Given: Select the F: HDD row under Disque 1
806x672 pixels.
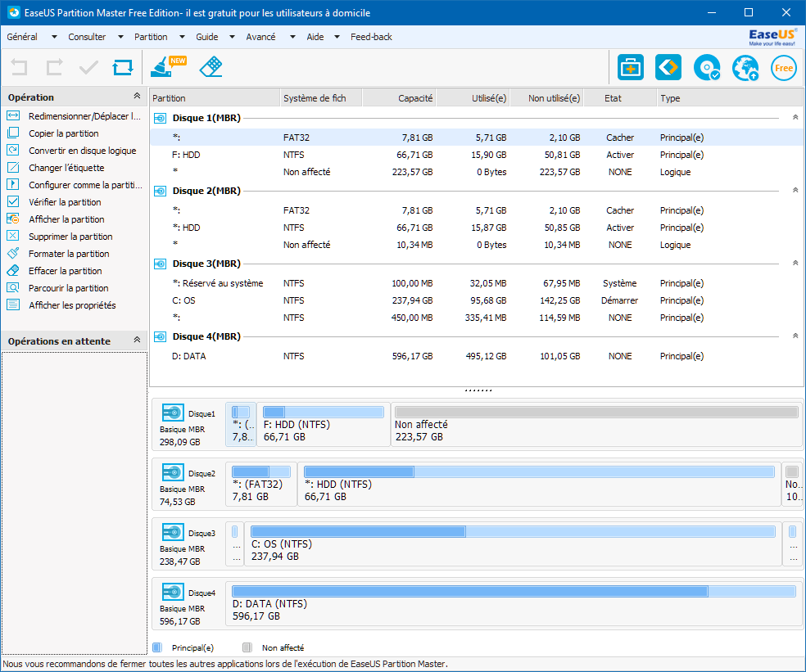Looking at the screenshot, I should [x=477, y=155].
